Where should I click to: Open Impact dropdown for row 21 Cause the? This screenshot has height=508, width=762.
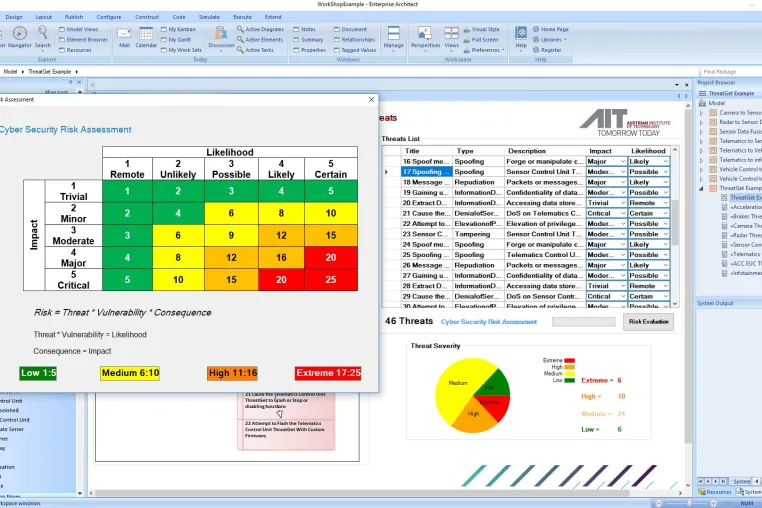tap(623, 213)
